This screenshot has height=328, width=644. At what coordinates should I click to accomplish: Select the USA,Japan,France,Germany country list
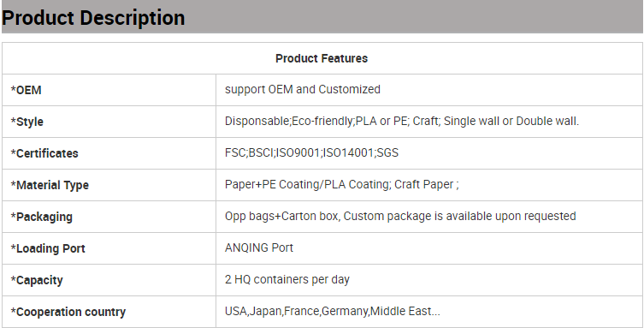[333, 311]
